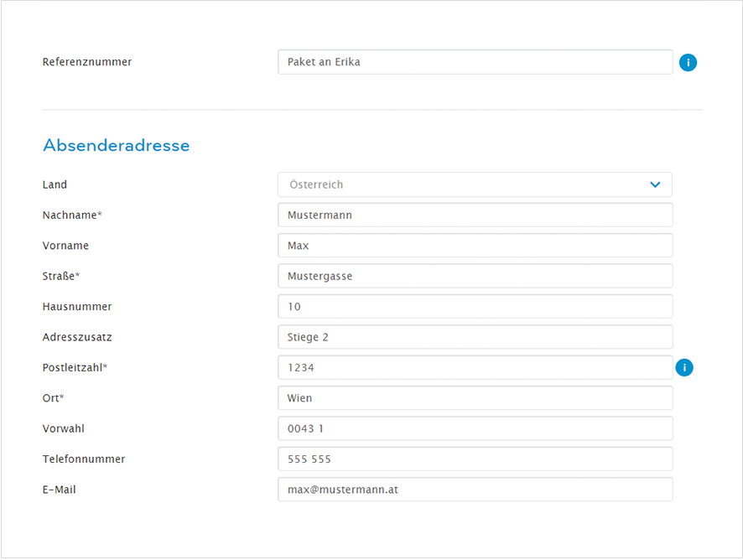Focus the Referenznummer field with Paket an Erika
The image size is (743, 560).
tap(475, 62)
